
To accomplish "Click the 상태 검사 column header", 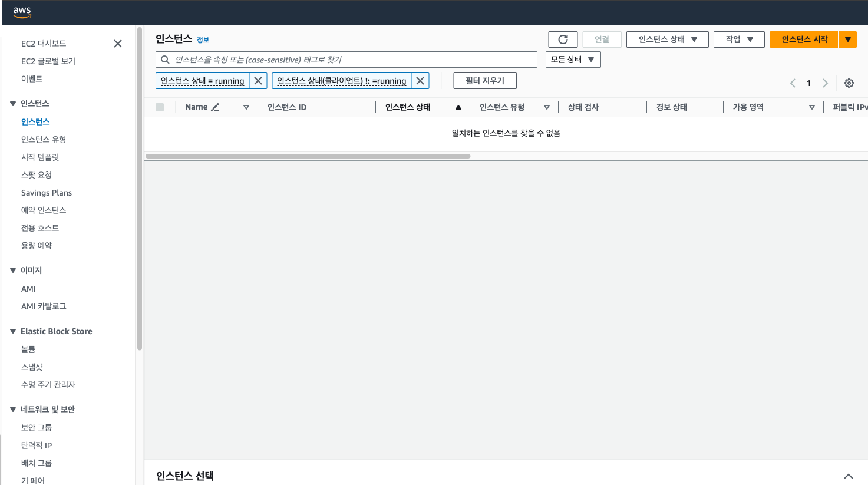I will [x=583, y=107].
